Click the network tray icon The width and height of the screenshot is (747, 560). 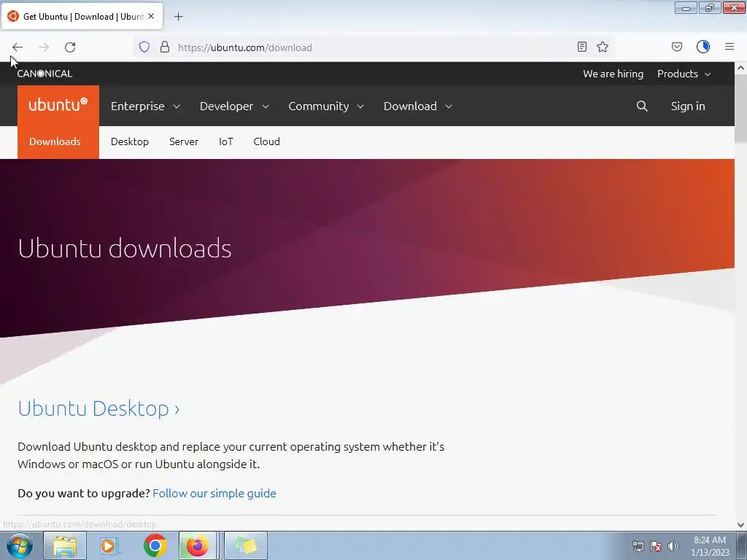638,546
